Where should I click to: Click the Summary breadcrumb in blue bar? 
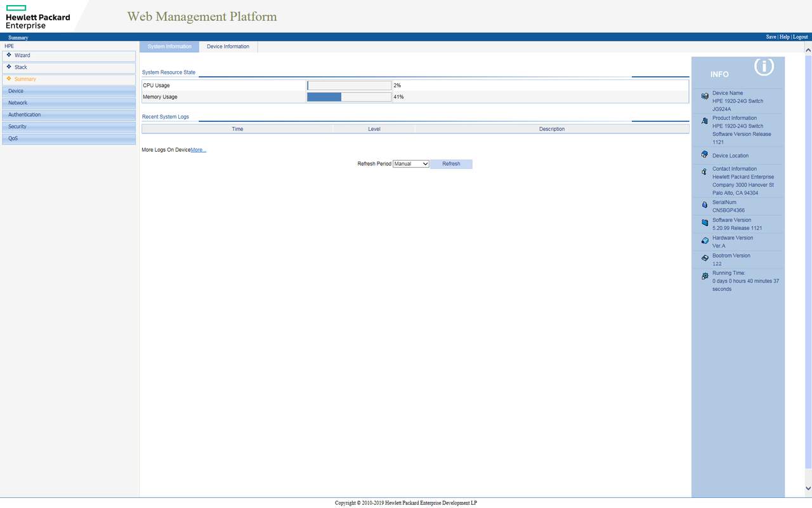(18, 37)
